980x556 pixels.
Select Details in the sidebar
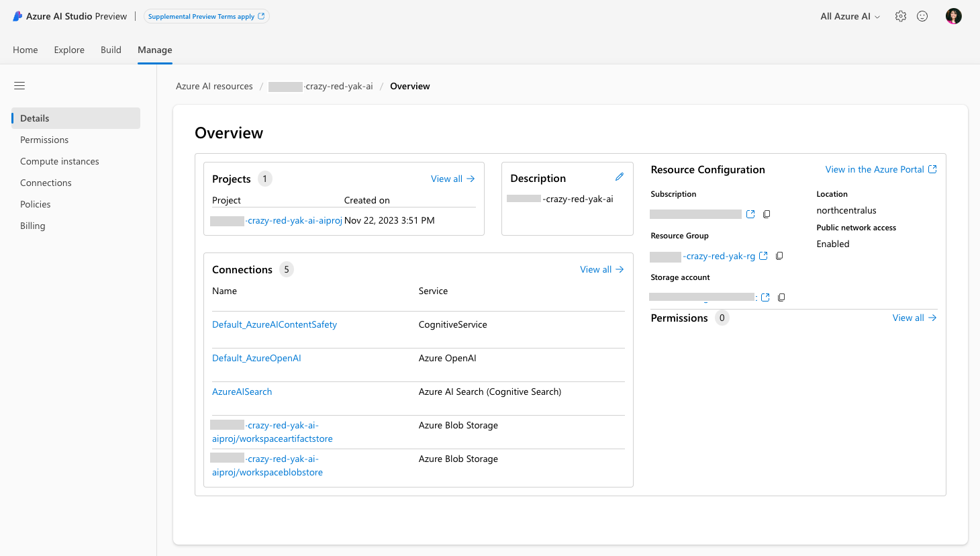point(76,118)
